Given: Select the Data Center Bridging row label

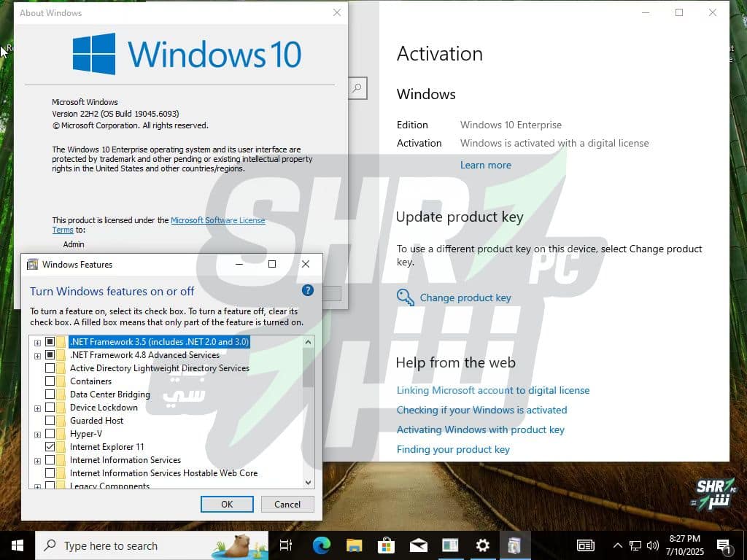Looking at the screenshot, I should 110,394.
